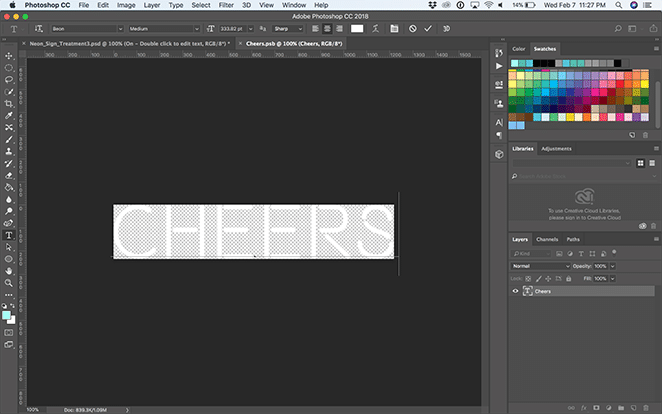Expand the Normal blend mode dropdown
Image resolution: width=662 pixels, height=414 pixels.
pyautogui.click(x=541, y=266)
